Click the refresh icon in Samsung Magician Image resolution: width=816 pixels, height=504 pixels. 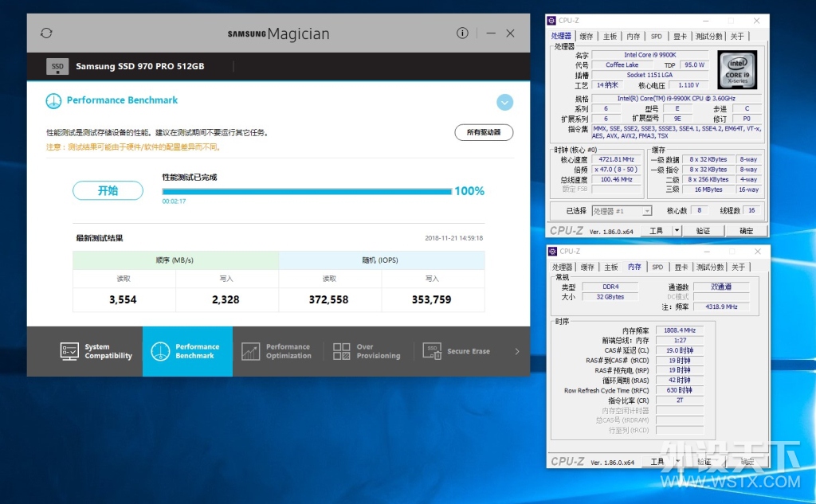coord(46,33)
